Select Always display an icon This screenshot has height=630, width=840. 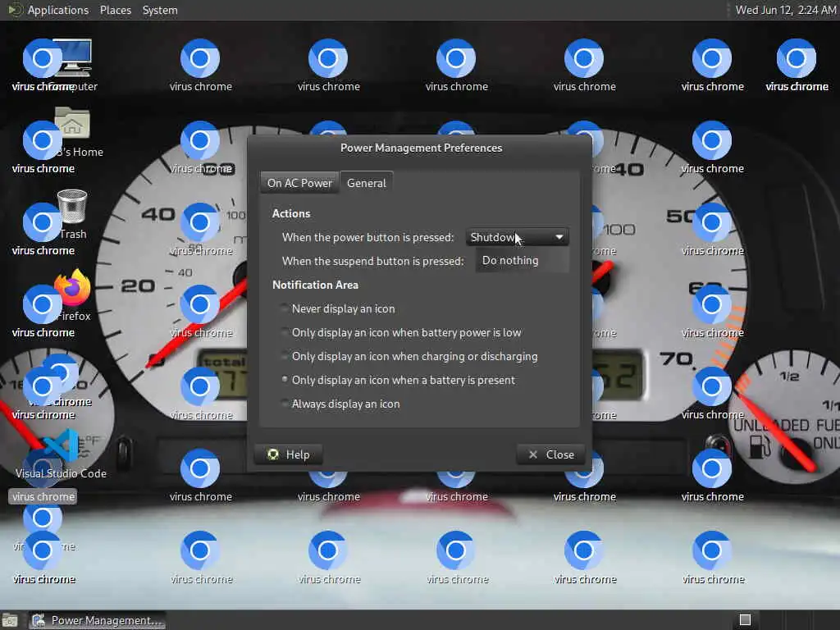[x=340, y=404]
